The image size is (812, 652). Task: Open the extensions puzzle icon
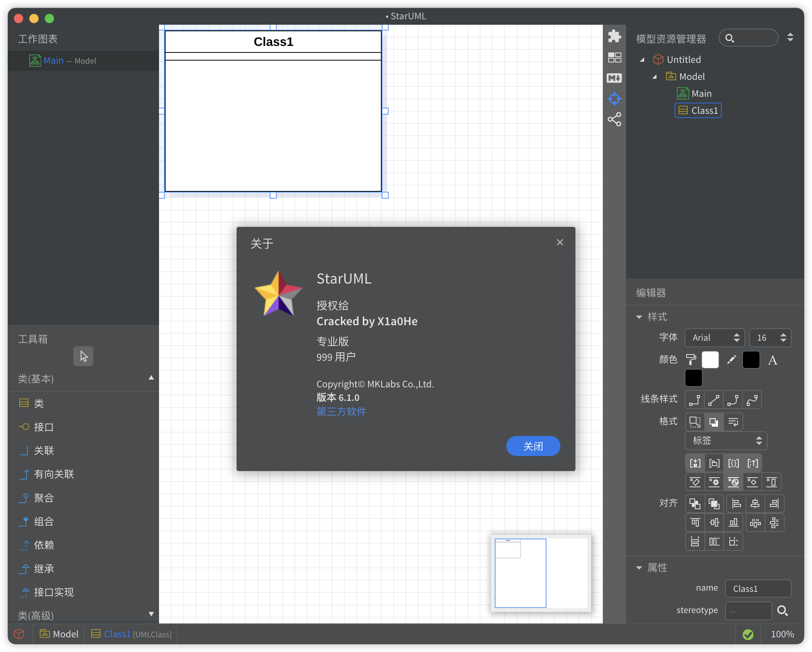pos(614,37)
